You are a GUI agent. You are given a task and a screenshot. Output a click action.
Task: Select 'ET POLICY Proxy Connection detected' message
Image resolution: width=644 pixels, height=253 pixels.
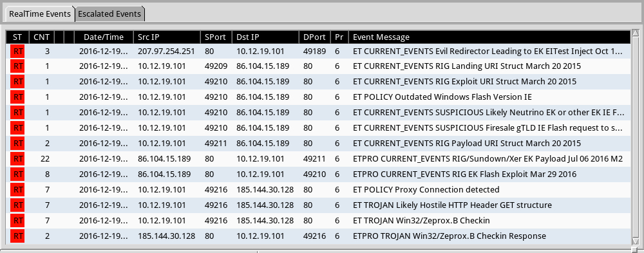pyautogui.click(x=426, y=190)
